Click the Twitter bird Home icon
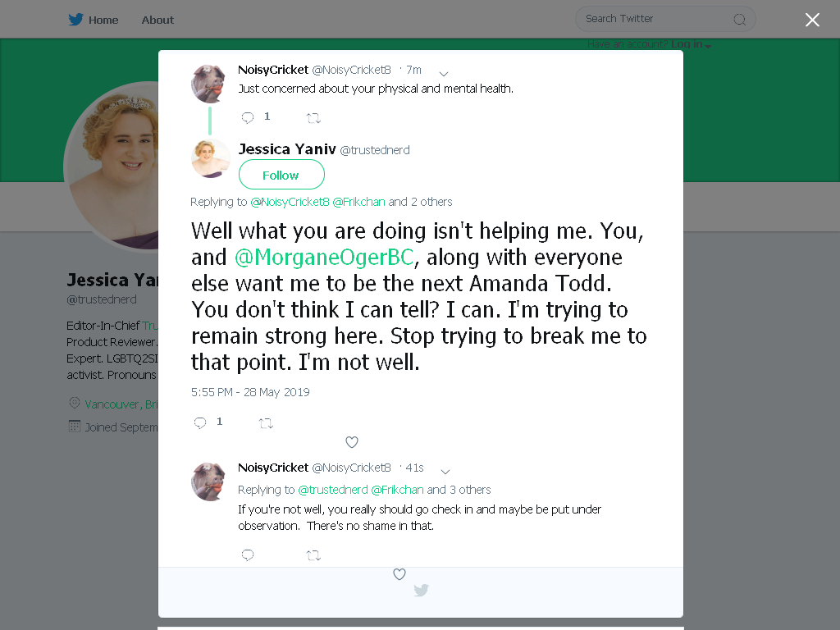The image size is (840, 630). (75, 20)
